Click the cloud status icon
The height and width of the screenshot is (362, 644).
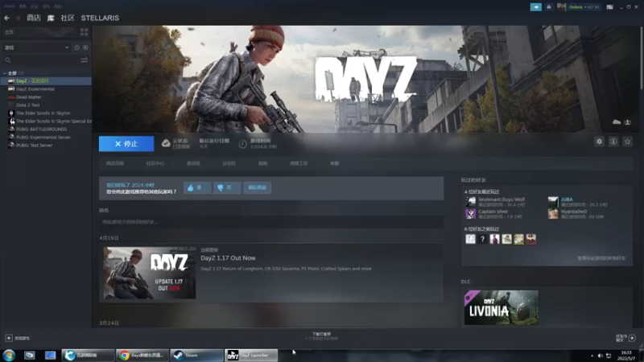[166, 143]
